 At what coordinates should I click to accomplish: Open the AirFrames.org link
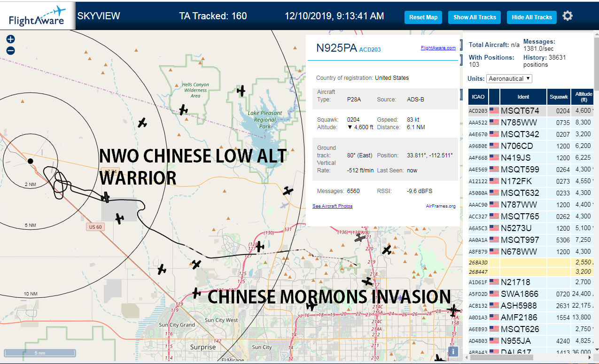(441, 206)
